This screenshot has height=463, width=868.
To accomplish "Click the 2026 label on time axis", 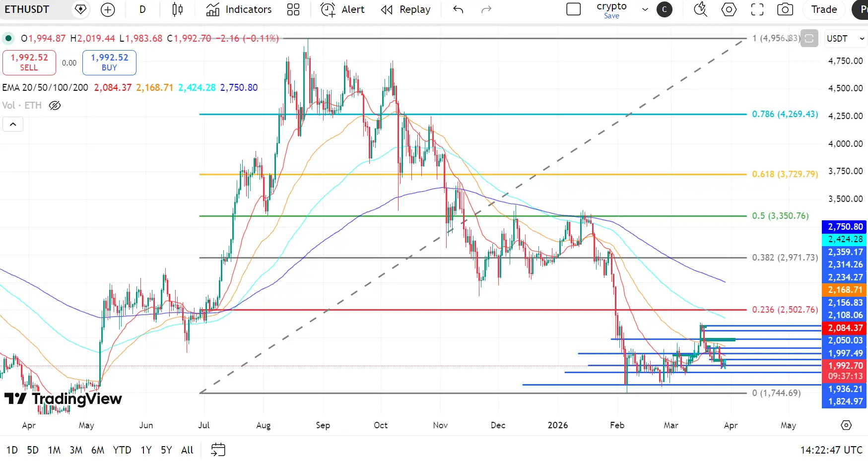I will click(x=558, y=425).
